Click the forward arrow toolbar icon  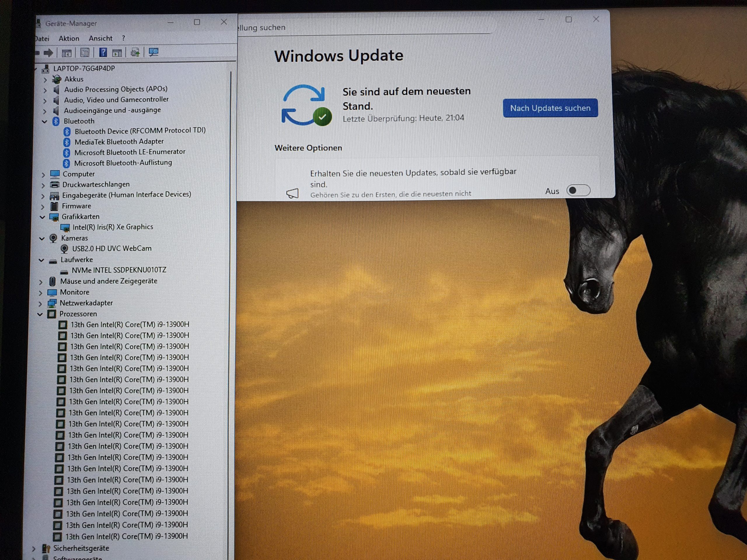tap(49, 53)
